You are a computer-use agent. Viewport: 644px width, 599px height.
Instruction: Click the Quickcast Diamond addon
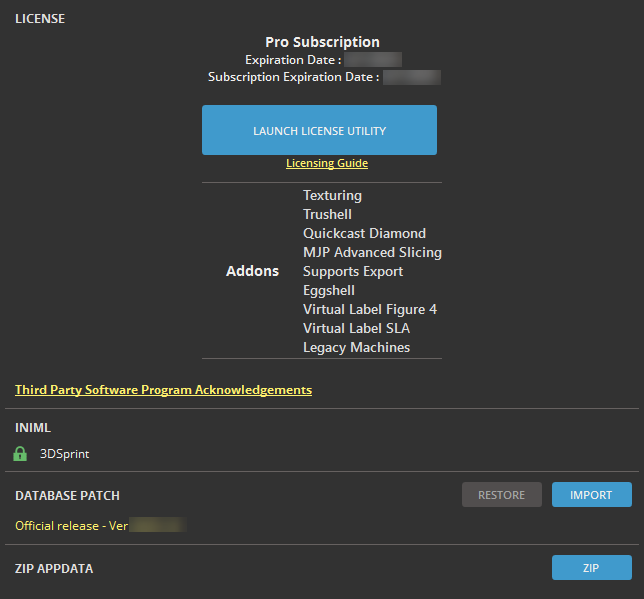coord(364,233)
